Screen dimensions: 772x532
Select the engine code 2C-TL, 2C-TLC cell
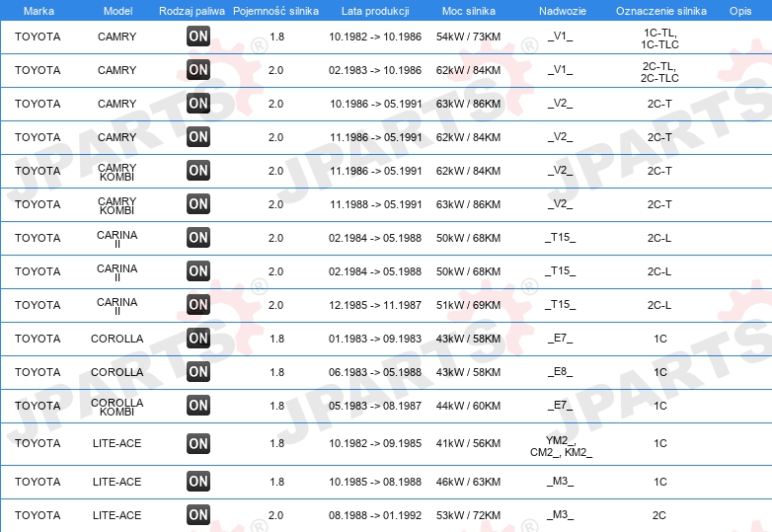(x=659, y=72)
